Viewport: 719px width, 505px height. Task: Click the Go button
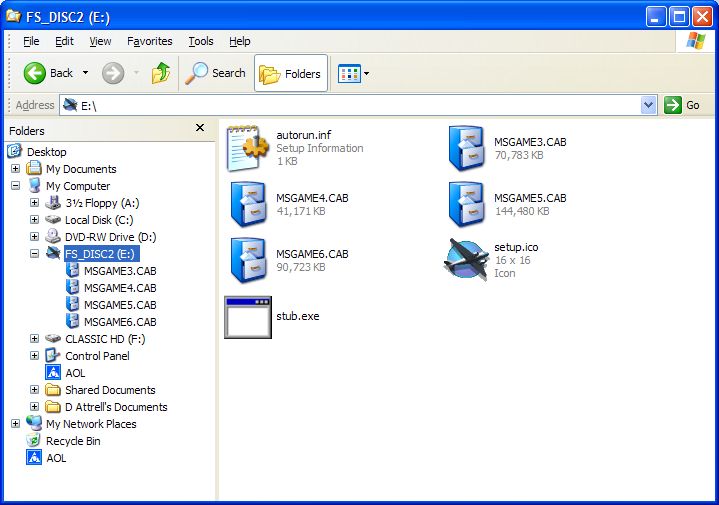click(x=683, y=105)
